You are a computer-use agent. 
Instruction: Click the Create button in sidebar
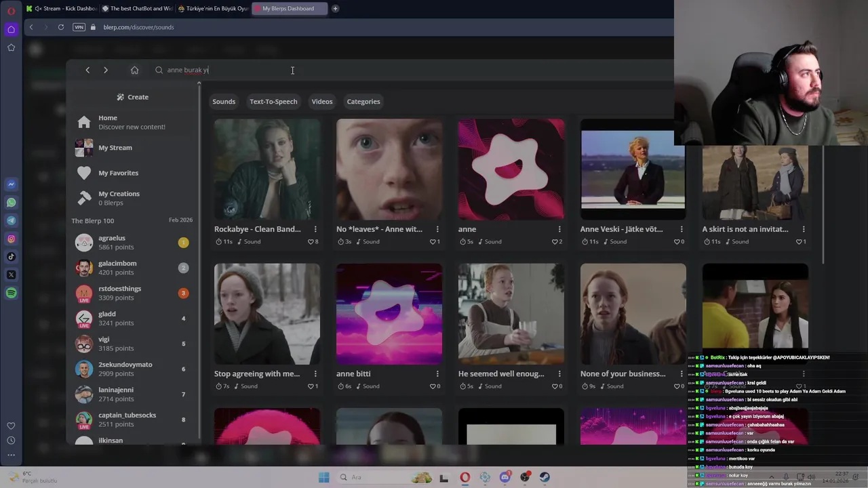132,97
